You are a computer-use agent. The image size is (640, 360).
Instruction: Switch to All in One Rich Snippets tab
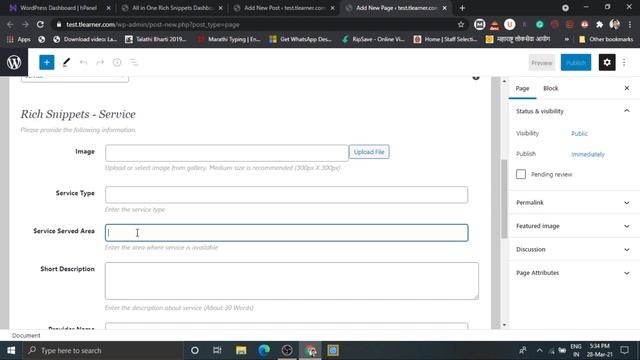pyautogui.click(x=172, y=8)
